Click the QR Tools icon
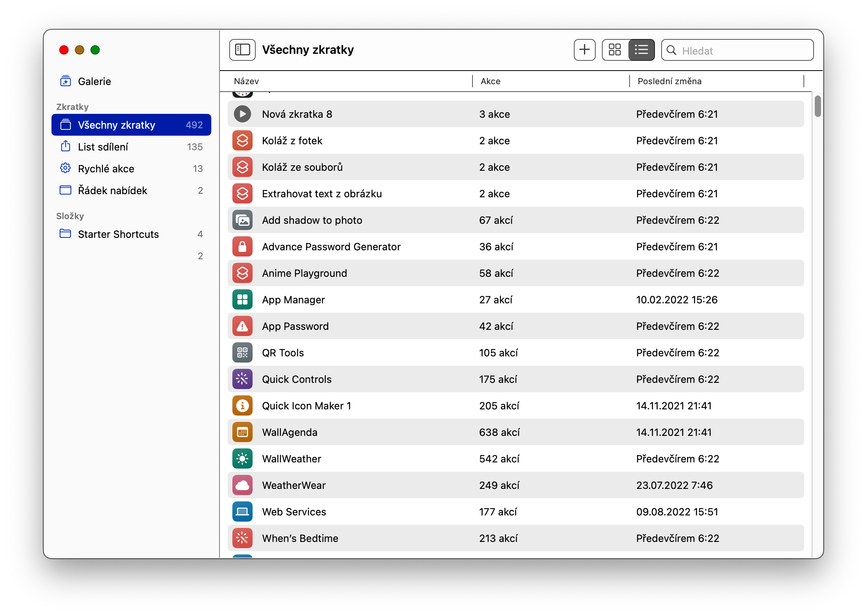Image resolution: width=867 pixels, height=616 pixels. [242, 353]
